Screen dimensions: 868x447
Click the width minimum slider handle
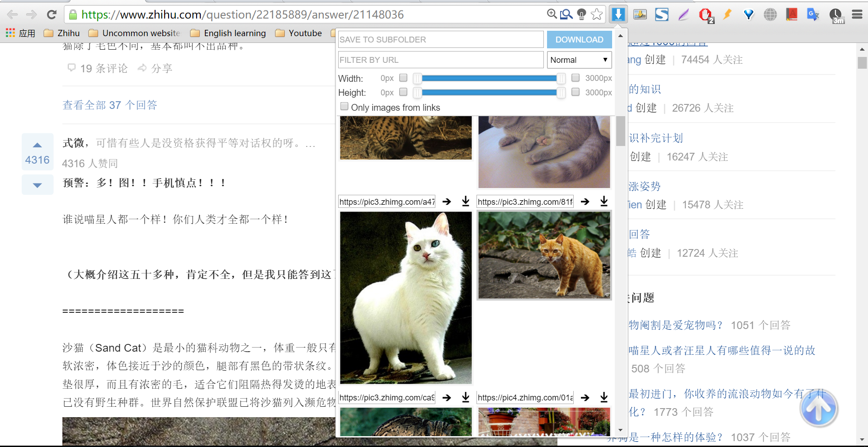tap(417, 78)
